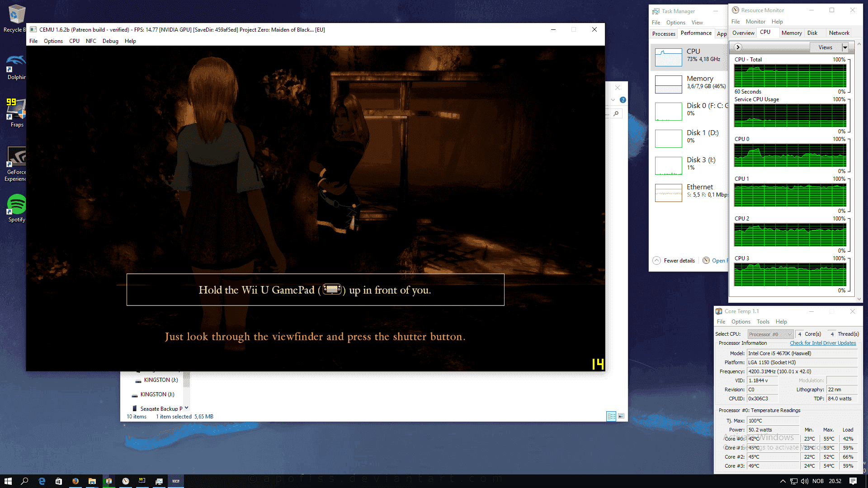Open the CEMU Debug menu

tap(110, 41)
